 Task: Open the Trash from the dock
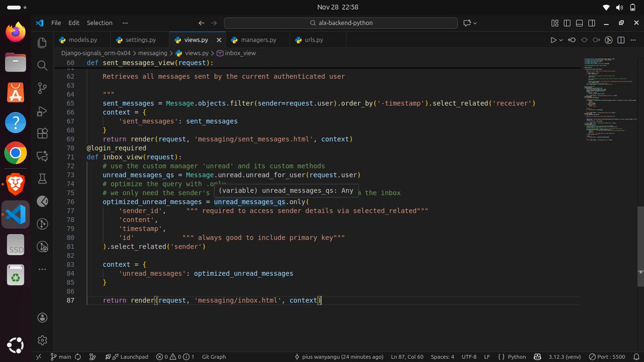pyautogui.click(x=16, y=276)
